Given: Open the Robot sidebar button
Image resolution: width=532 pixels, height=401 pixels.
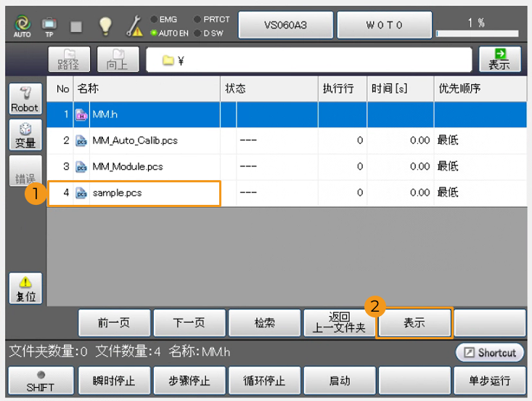Looking at the screenshot, I should pyautogui.click(x=25, y=99).
